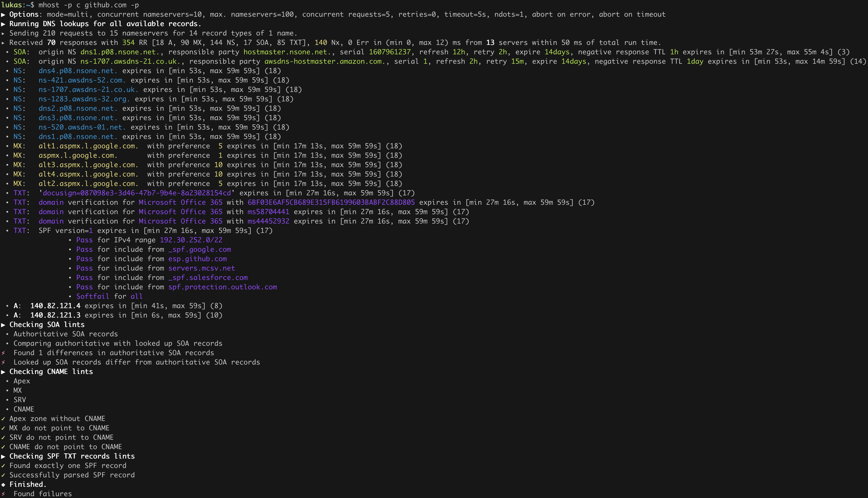Click checkmark beside Apex zone without CNAME
The image size is (868, 498).
(3, 419)
